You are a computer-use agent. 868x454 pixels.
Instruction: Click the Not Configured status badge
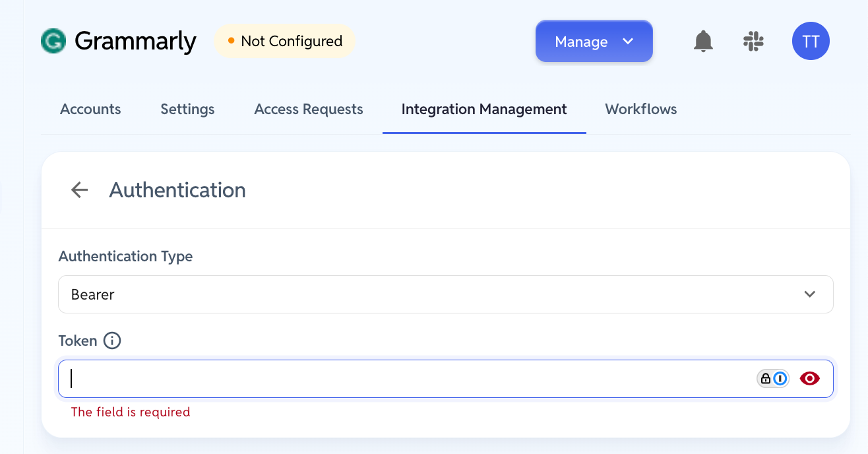point(284,41)
